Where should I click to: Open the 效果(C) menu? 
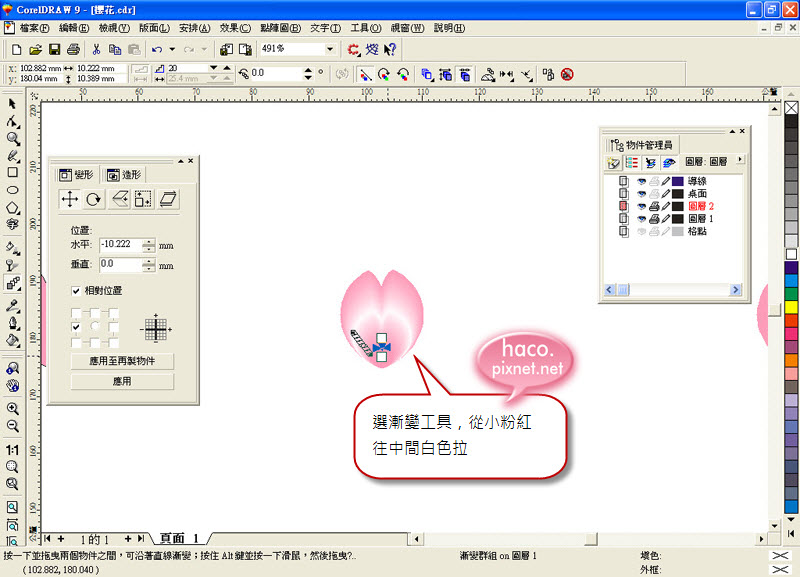[x=235, y=28]
